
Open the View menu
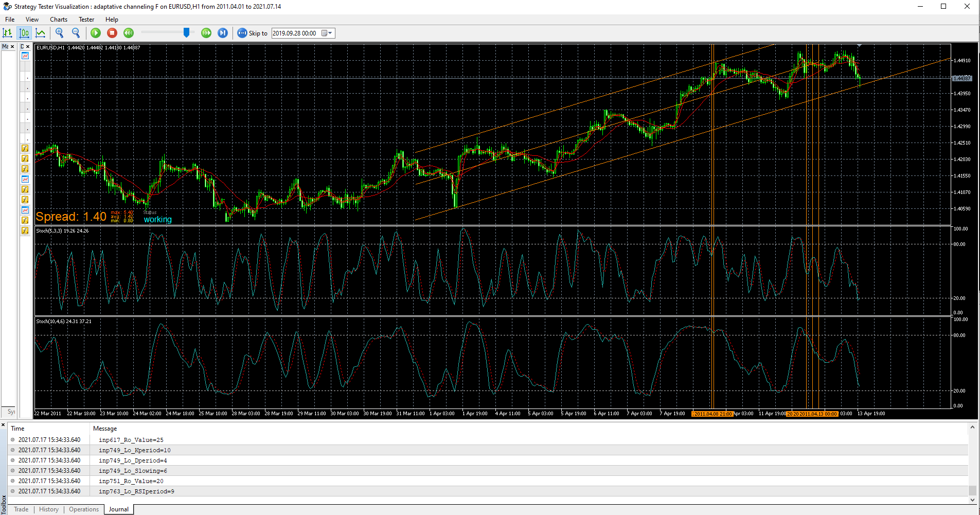(x=32, y=20)
